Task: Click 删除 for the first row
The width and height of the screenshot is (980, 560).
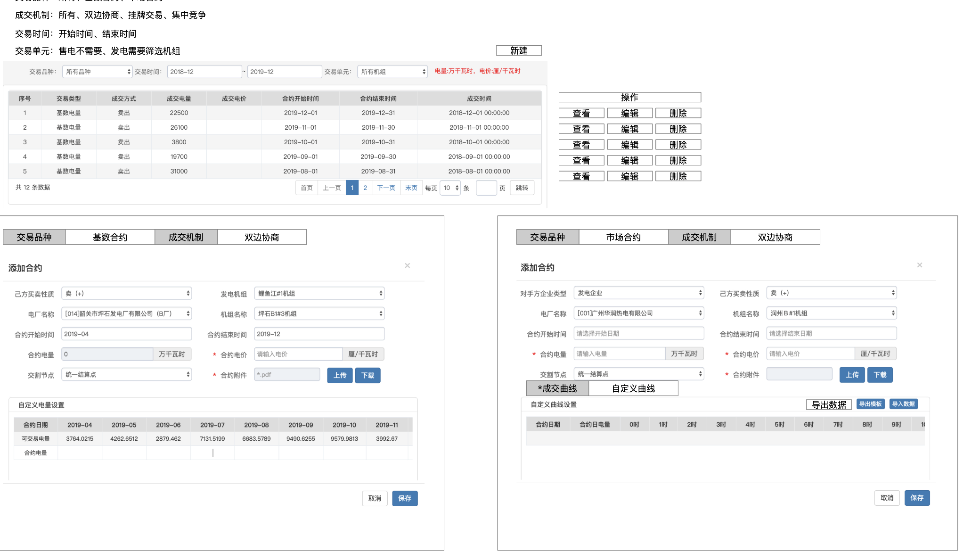Action: [678, 113]
